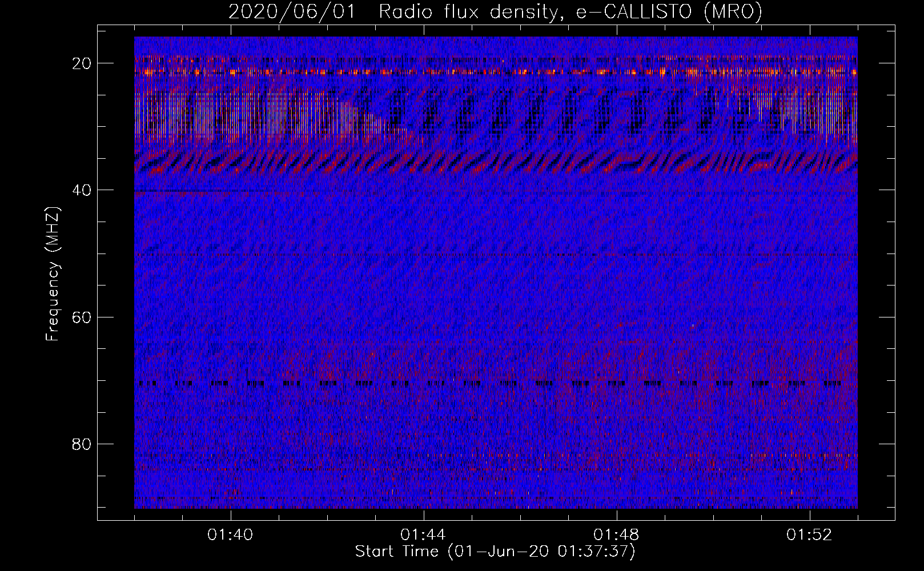The image size is (924, 571).
Task: Click the '01:44' time tick label
Action: coord(424,535)
